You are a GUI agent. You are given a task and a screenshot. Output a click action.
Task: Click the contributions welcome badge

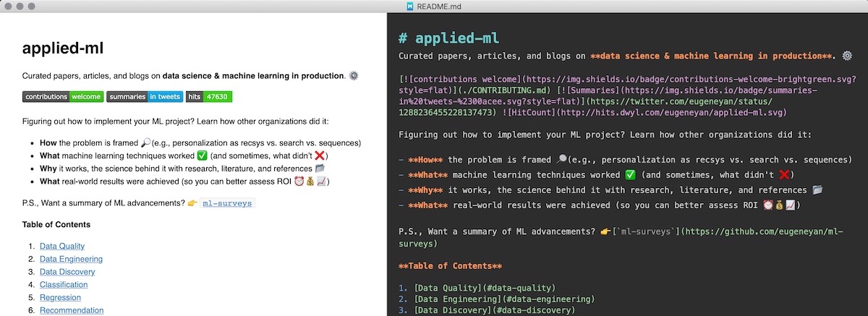click(x=62, y=96)
